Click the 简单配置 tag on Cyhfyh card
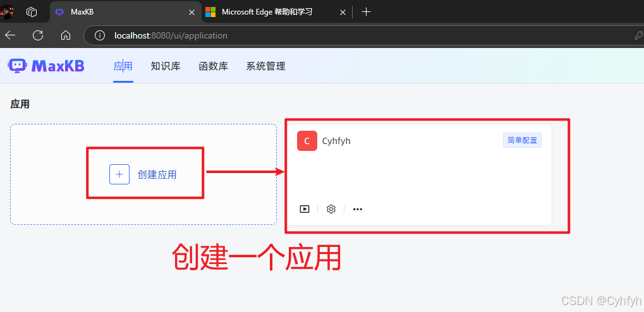 (x=522, y=140)
